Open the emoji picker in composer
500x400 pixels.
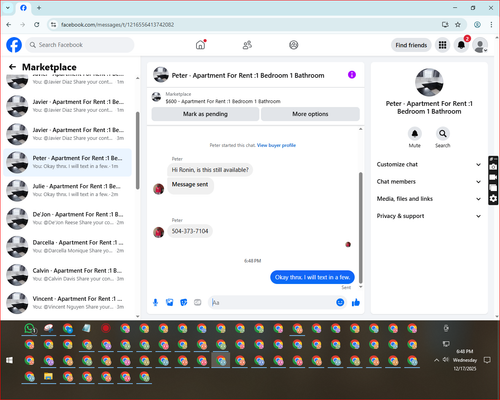pos(340,302)
